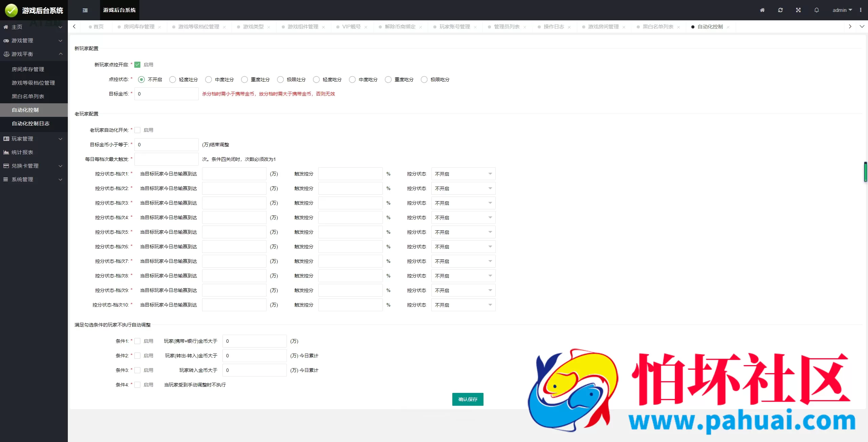Open 房间库存管理 in sidebar

[34, 69]
